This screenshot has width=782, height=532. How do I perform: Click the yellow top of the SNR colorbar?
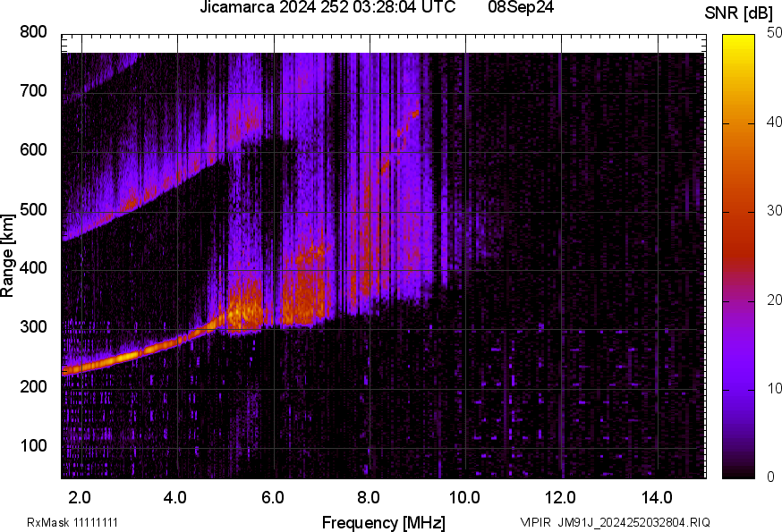pyautogui.click(x=738, y=40)
